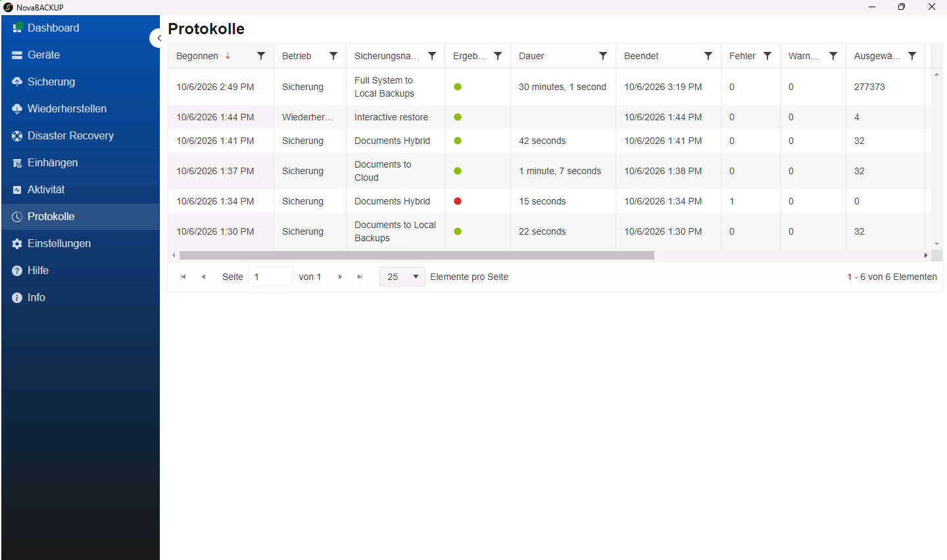947x560 pixels.
Task: Open the filter for the Begonnen column
Action: click(261, 56)
